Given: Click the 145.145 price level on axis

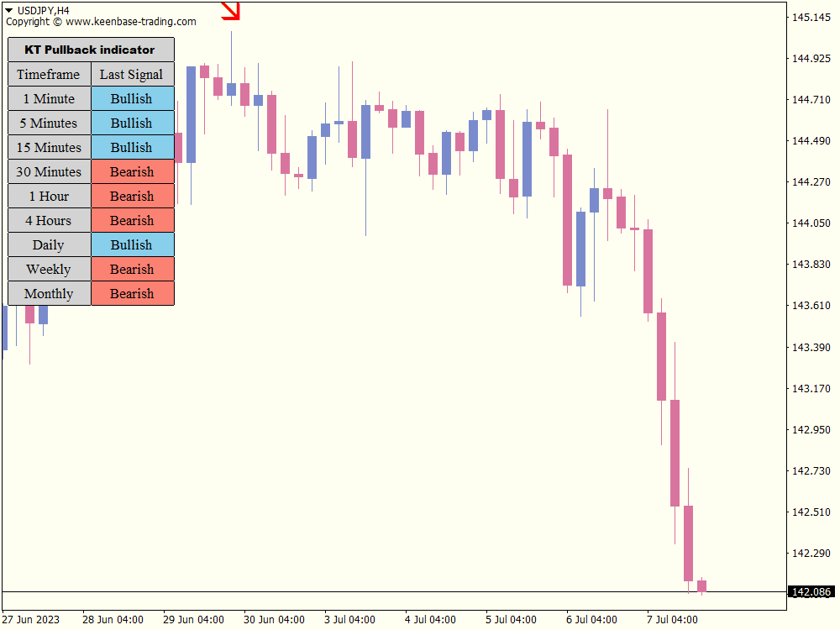Looking at the screenshot, I should pos(811,15).
